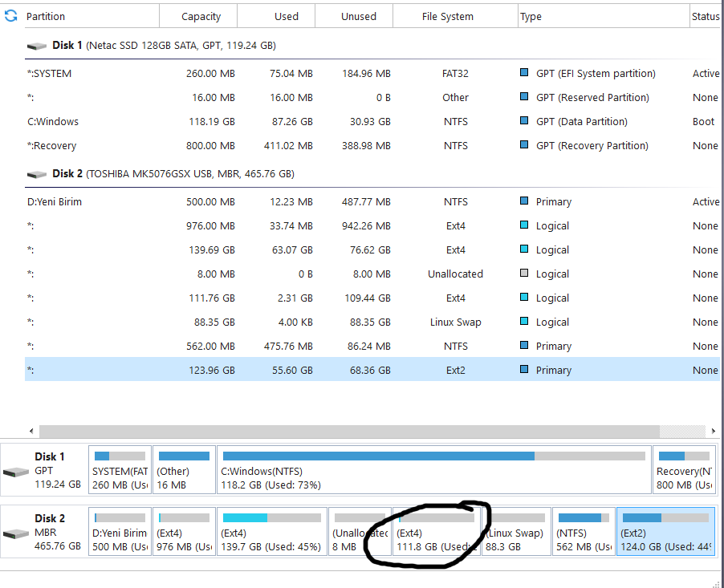Click the horizontal scrollbar thumb
This screenshot has width=724, height=588.
349,431
